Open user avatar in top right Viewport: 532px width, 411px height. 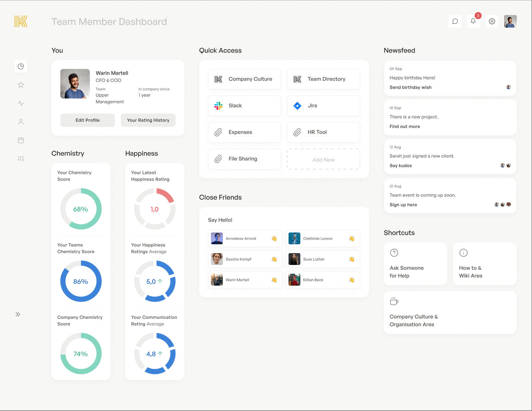pyautogui.click(x=510, y=21)
